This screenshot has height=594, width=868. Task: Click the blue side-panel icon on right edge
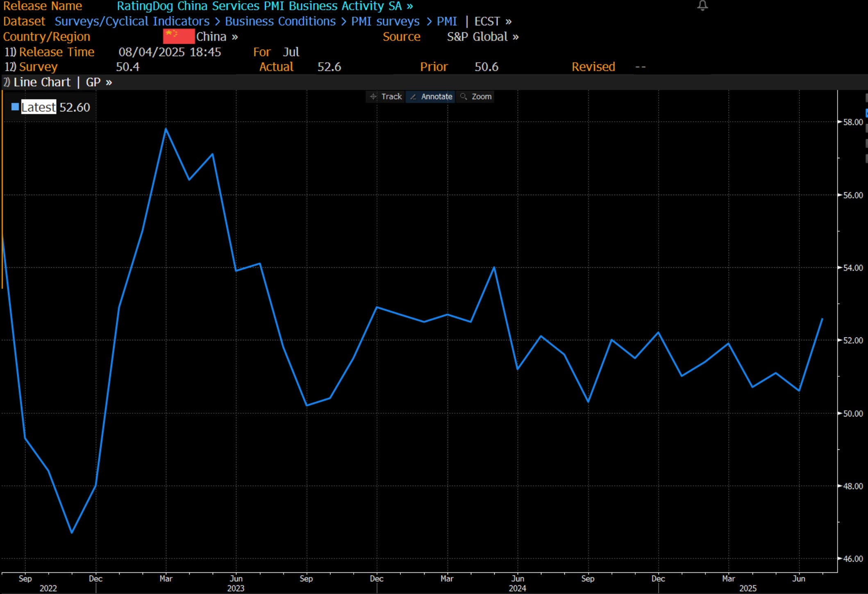(x=866, y=113)
